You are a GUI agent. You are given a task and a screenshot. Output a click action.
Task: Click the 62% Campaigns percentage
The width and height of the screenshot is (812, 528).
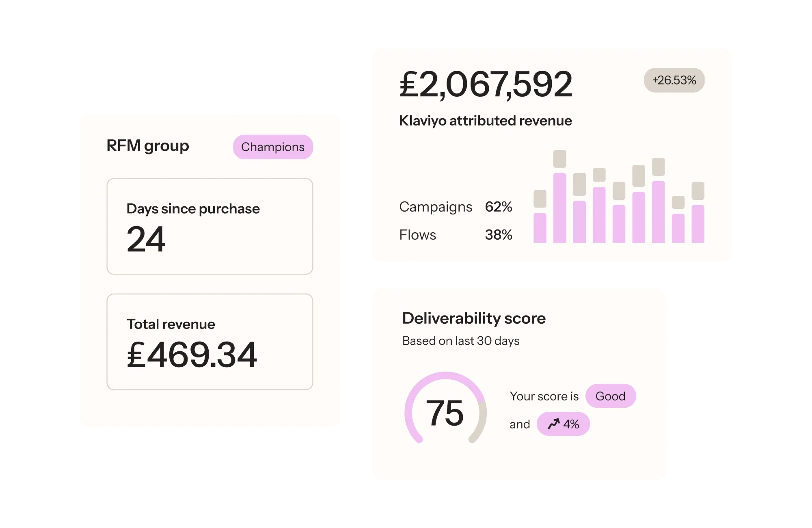(498, 207)
